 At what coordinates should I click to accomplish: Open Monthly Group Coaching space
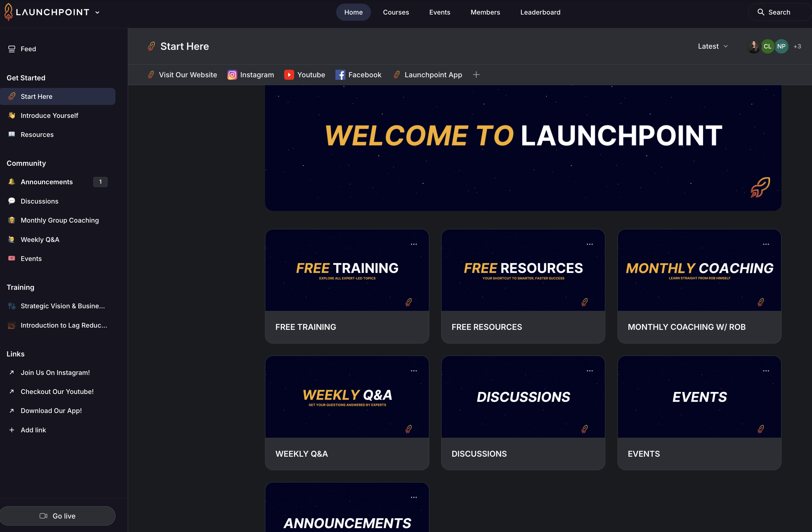tap(58, 220)
